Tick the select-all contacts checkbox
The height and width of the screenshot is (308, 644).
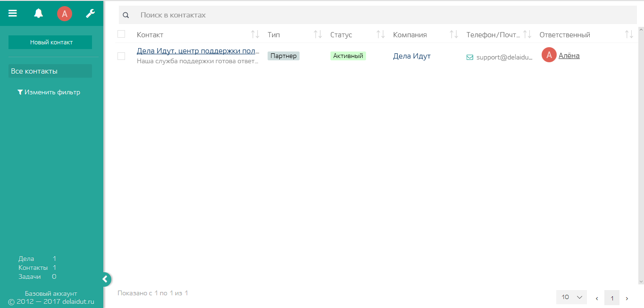[121, 34]
